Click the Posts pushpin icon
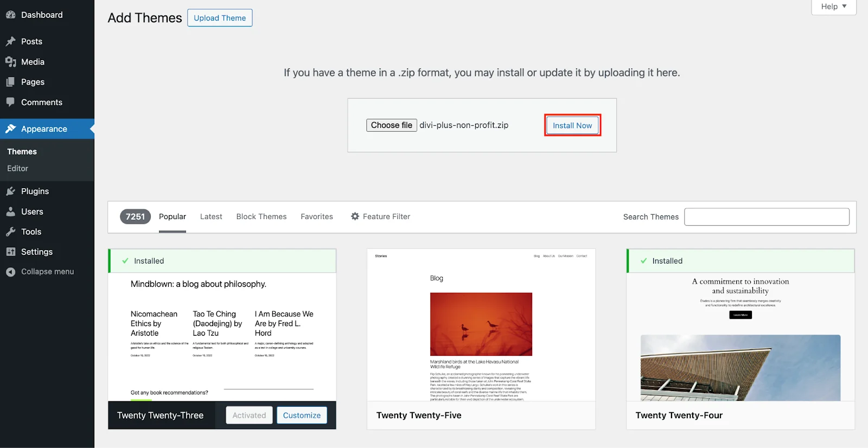Image resolution: width=868 pixels, height=448 pixels. [x=10, y=41]
